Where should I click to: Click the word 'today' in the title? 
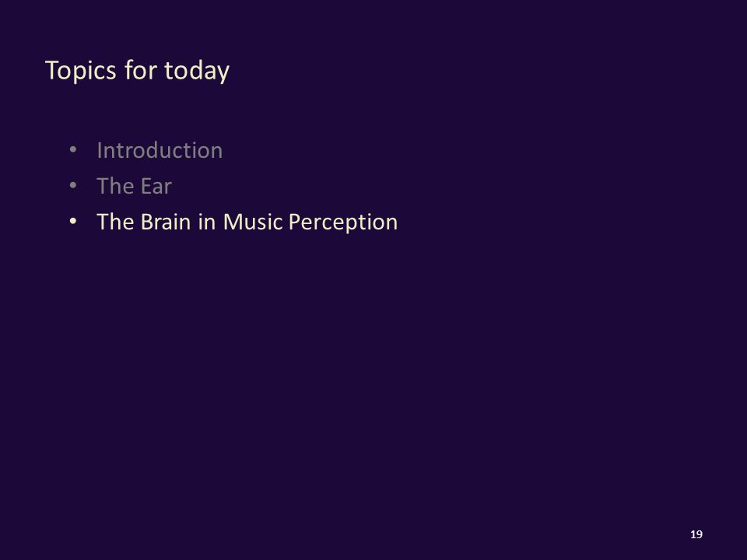tap(197, 71)
